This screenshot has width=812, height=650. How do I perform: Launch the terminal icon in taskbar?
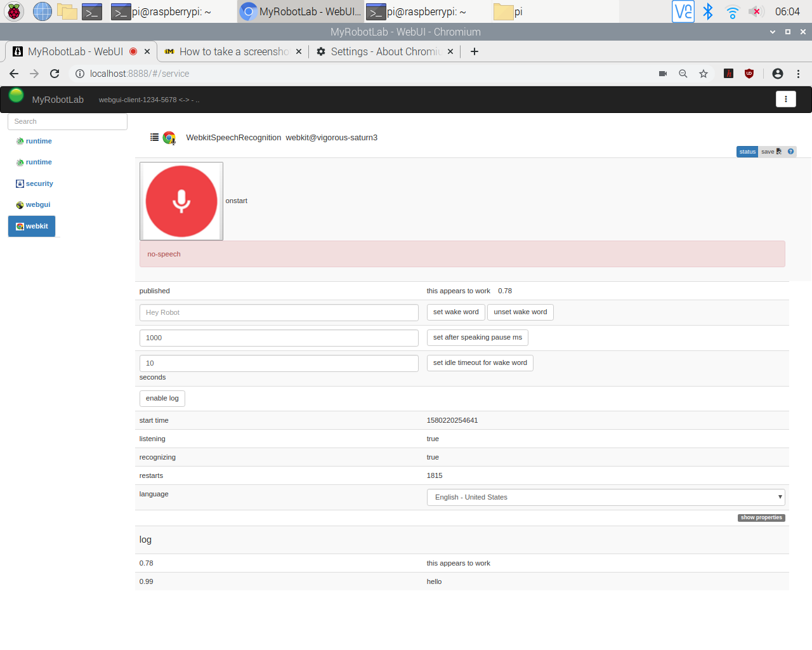92,11
